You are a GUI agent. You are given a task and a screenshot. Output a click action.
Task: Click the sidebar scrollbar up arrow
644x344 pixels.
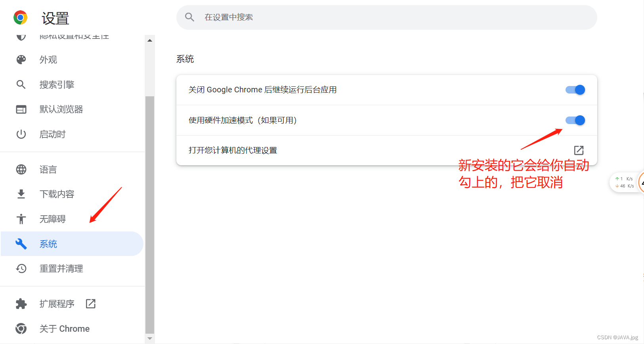click(x=150, y=40)
